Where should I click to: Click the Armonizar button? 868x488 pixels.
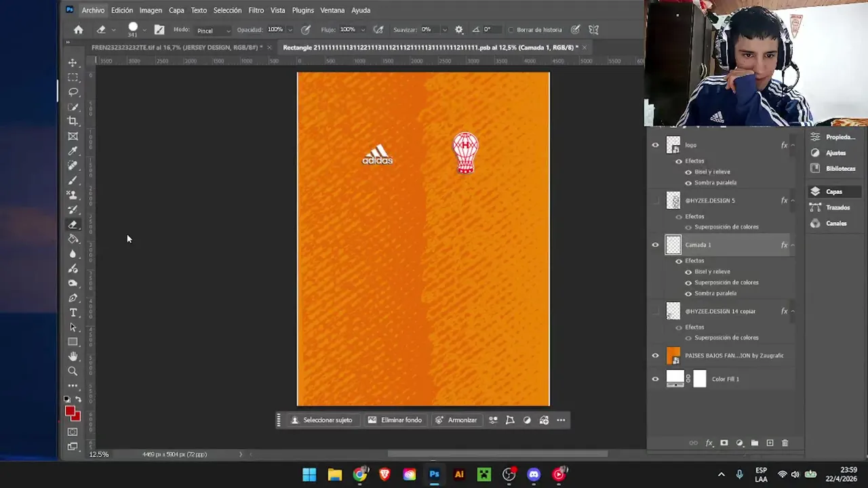tap(456, 420)
